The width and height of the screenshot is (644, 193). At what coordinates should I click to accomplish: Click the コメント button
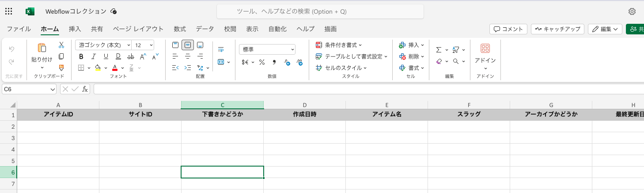coord(508,29)
